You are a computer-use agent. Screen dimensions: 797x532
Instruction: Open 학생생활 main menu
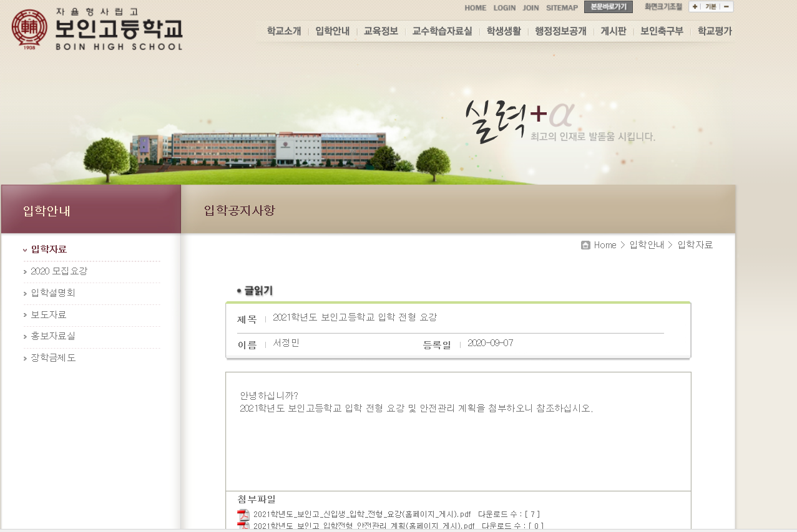point(504,31)
